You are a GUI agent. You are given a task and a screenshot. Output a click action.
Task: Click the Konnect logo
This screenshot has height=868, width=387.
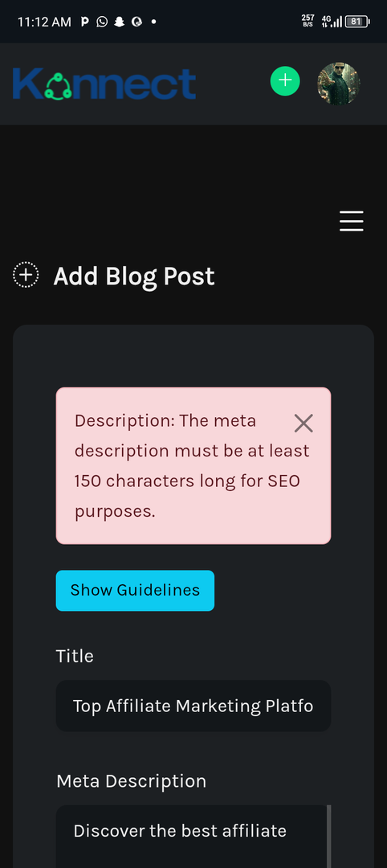pos(104,84)
